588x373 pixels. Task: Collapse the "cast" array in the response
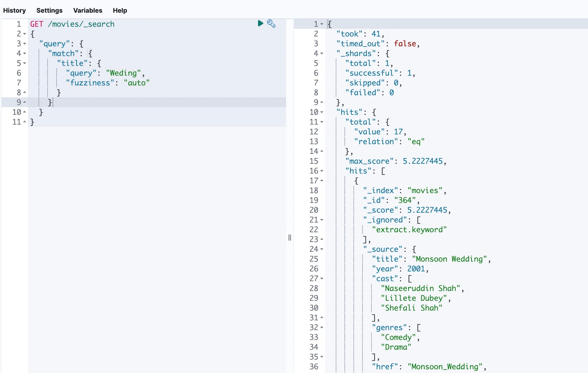[x=322, y=279]
